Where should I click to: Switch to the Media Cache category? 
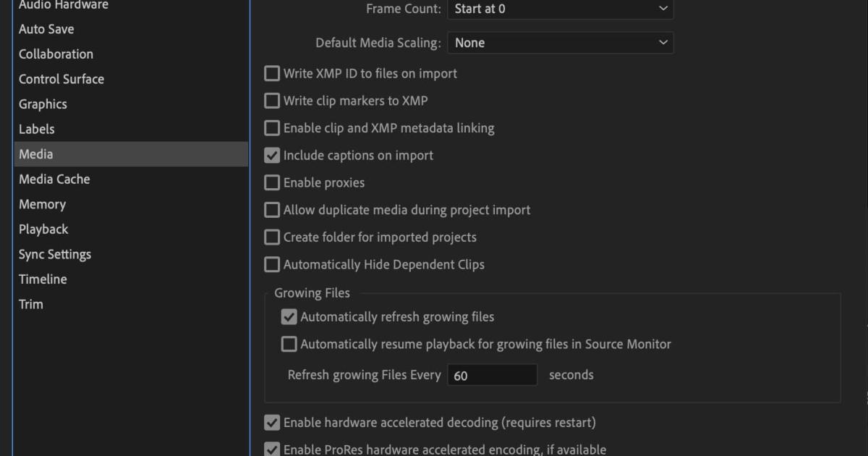(x=54, y=180)
